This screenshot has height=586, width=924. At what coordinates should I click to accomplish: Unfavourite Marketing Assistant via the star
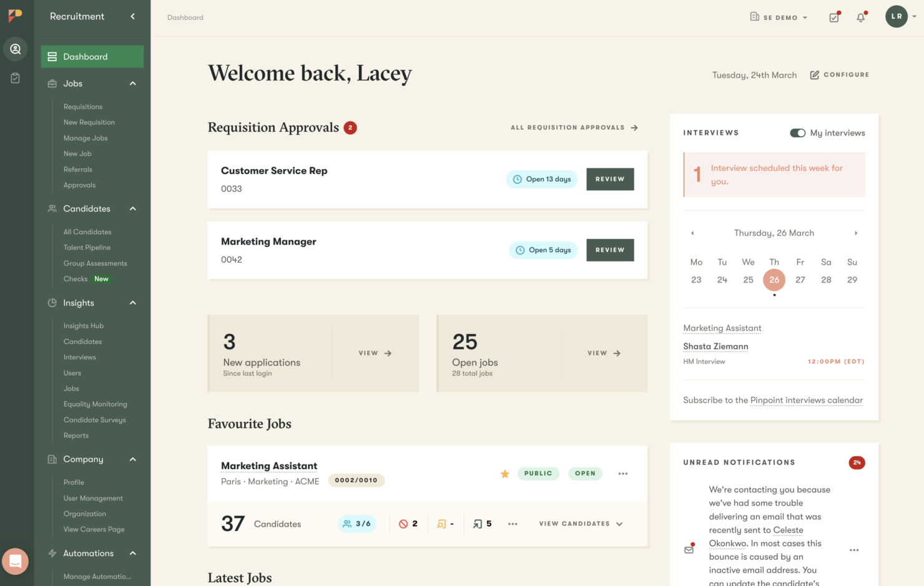504,474
